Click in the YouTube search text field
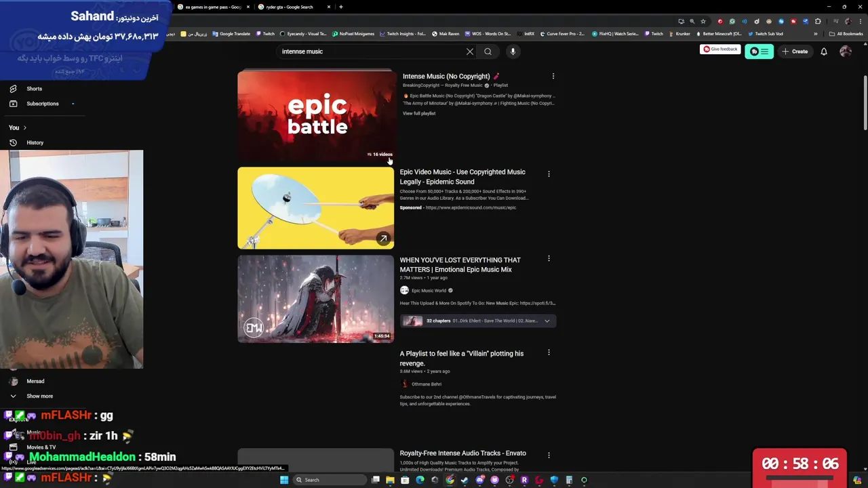Screen dimensions: 868x488 click(370, 52)
